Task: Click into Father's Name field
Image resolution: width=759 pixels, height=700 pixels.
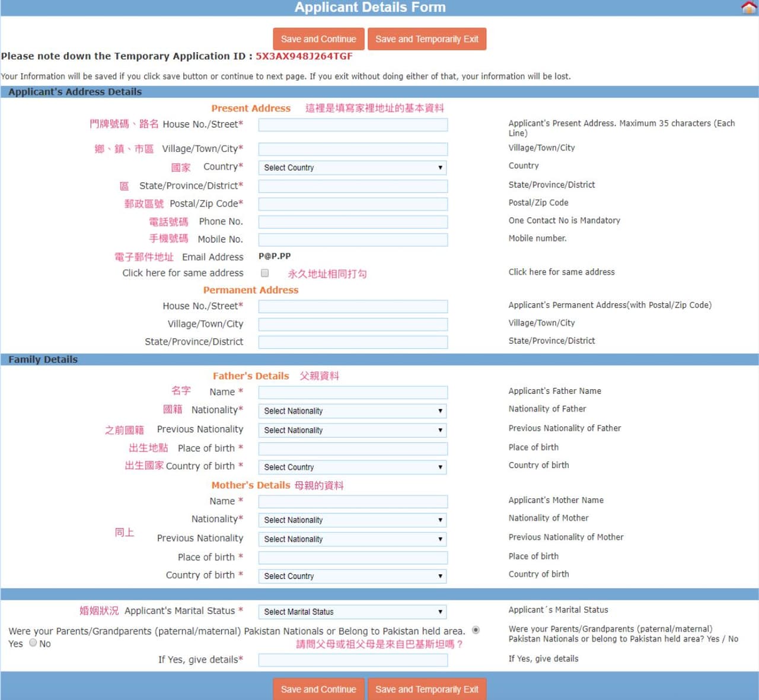Action: click(x=353, y=392)
